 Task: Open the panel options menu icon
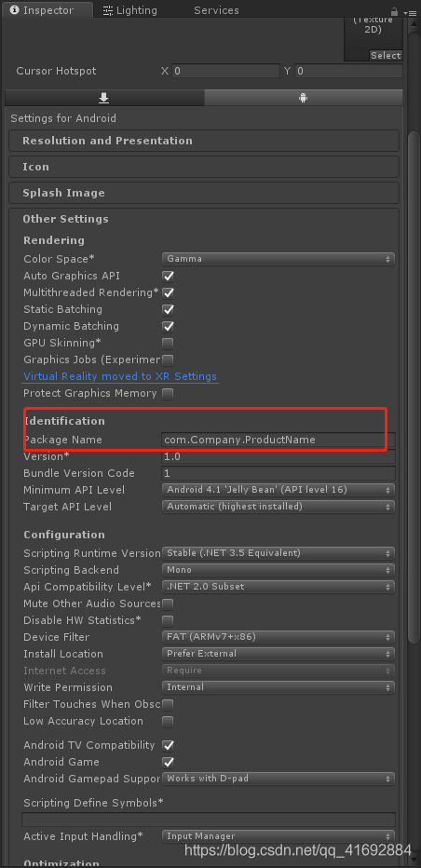click(410, 12)
